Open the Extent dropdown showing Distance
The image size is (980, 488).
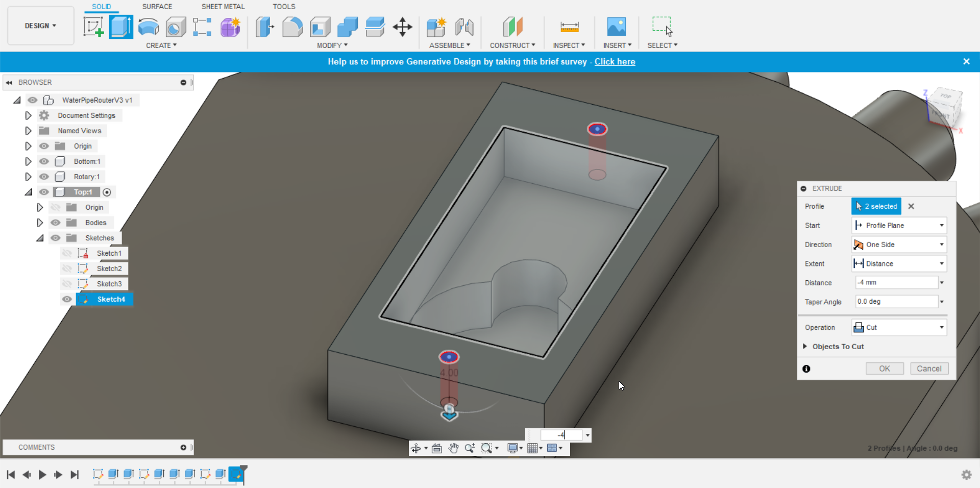899,263
